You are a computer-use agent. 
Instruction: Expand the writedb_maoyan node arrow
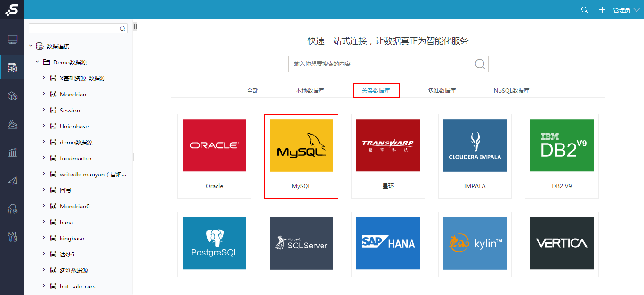pyautogui.click(x=44, y=174)
